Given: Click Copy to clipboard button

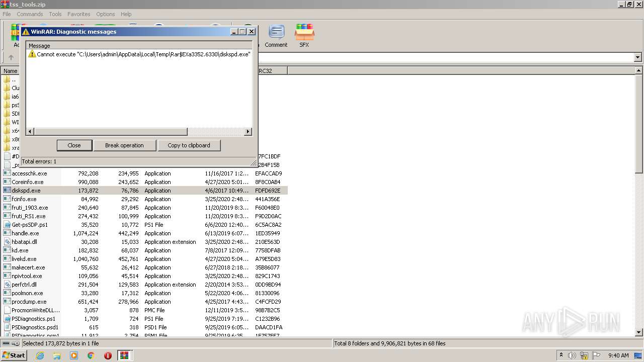Looking at the screenshot, I should pyautogui.click(x=189, y=145).
